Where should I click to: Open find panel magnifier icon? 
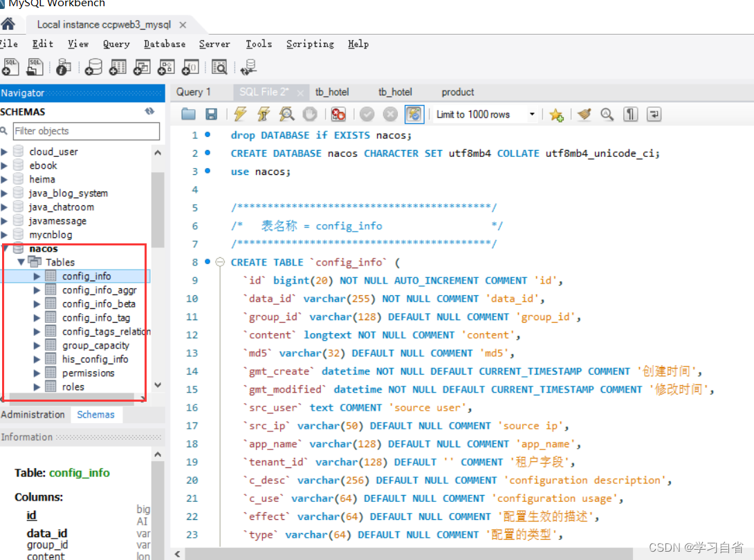(x=607, y=114)
